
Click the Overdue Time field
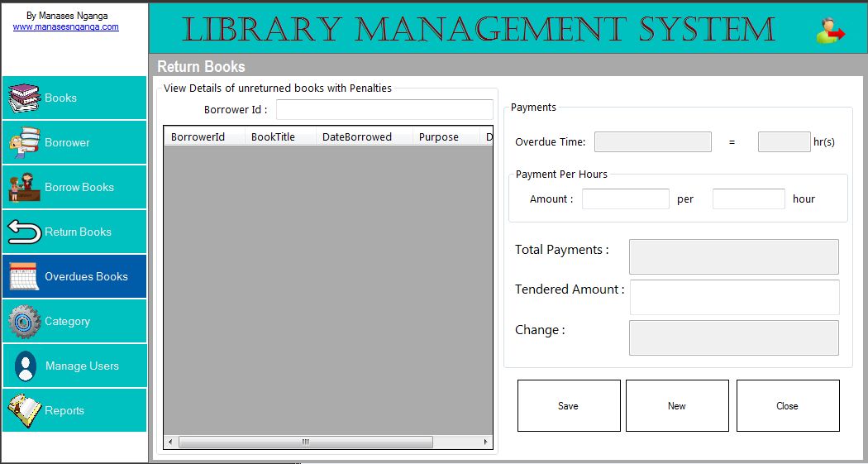pyautogui.click(x=653, y=141)
